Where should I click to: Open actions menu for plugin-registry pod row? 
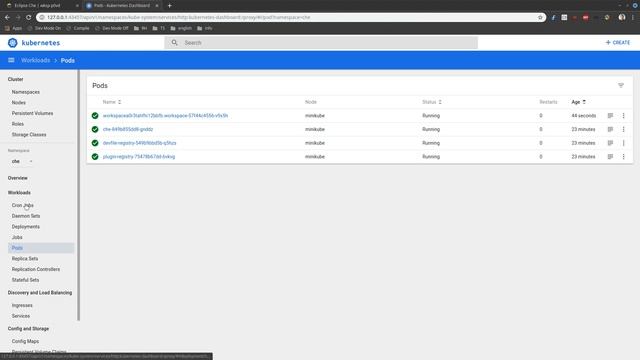coord(623,157)
